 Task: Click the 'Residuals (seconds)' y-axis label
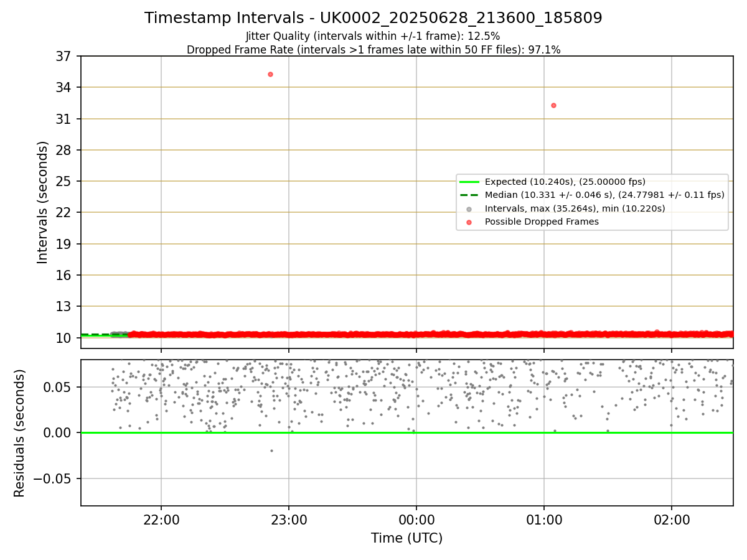pos(20,433)
